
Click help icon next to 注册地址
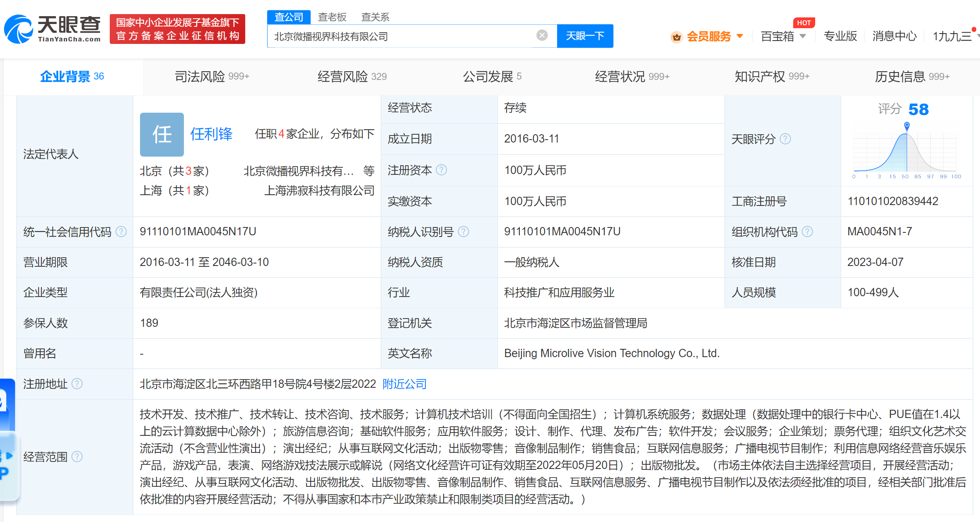77,384
